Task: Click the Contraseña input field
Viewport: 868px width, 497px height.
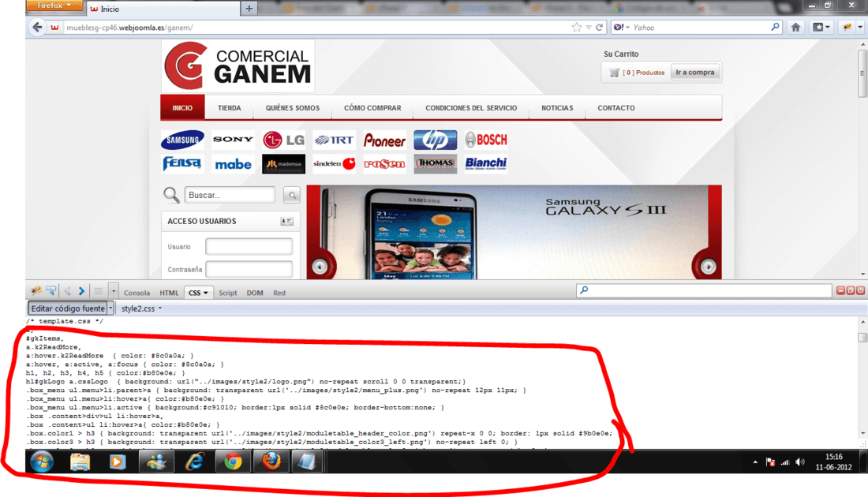Action: pos(249,270)
